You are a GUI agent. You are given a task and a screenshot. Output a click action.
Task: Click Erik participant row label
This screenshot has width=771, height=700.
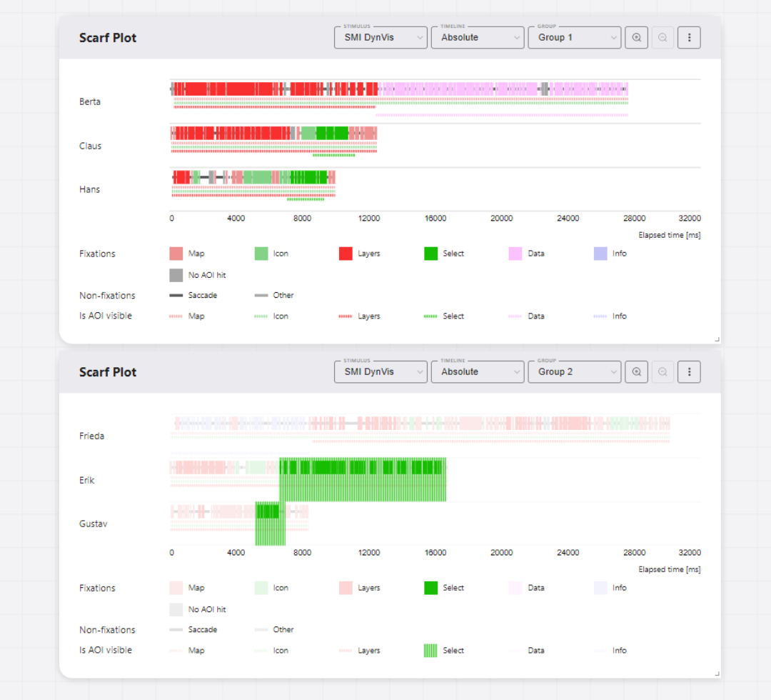[87, 481]
